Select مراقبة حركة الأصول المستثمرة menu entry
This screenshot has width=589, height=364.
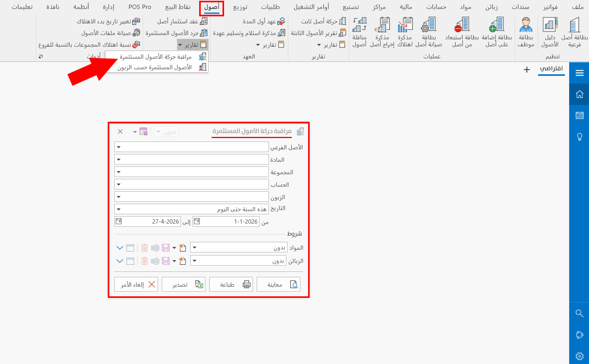pyautogui.click(x=157, y=57)
